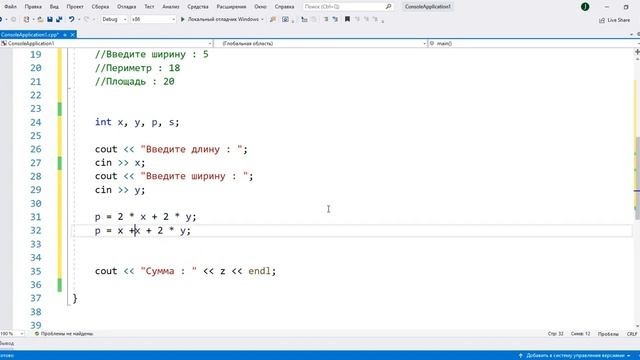
Task: Click the Redo arrow icon
Action: [x=86, y=19]
